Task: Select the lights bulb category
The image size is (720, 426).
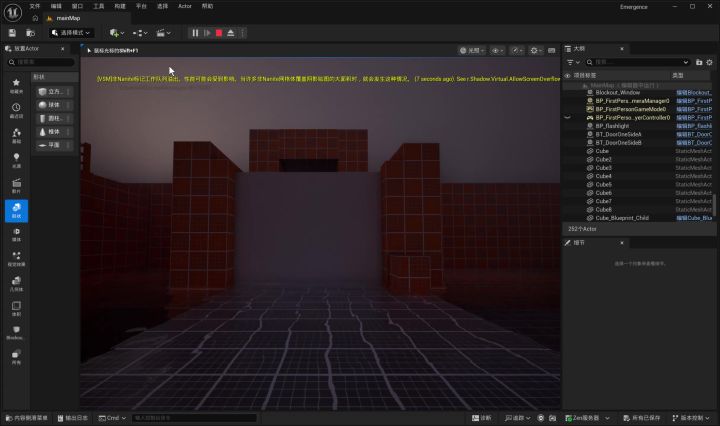Action: point(16,160)
